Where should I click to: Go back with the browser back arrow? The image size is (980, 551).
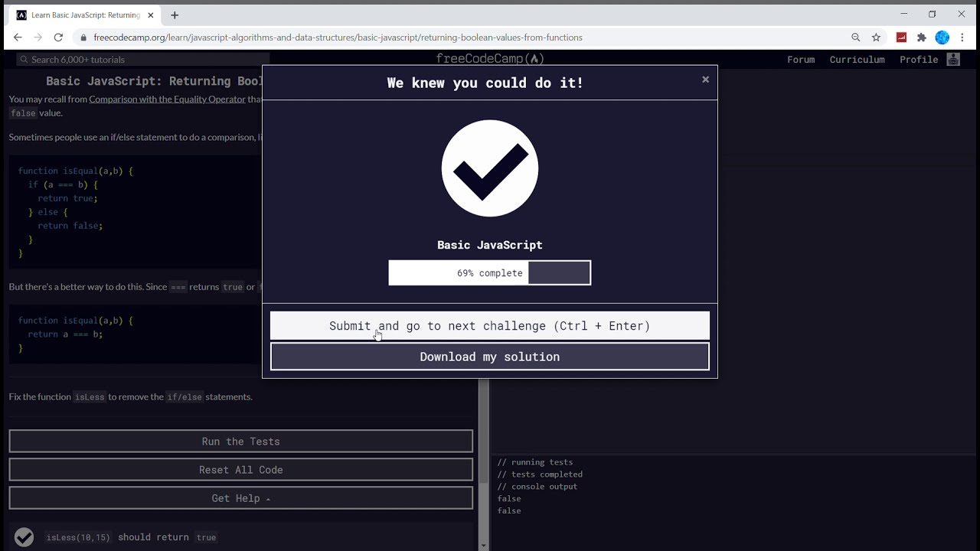(x=18, y=37)
